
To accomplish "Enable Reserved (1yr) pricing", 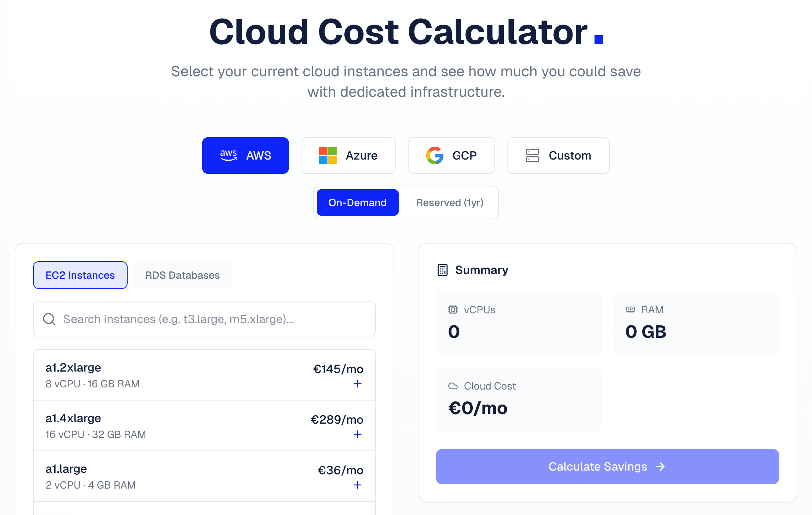I will (449, 202).
